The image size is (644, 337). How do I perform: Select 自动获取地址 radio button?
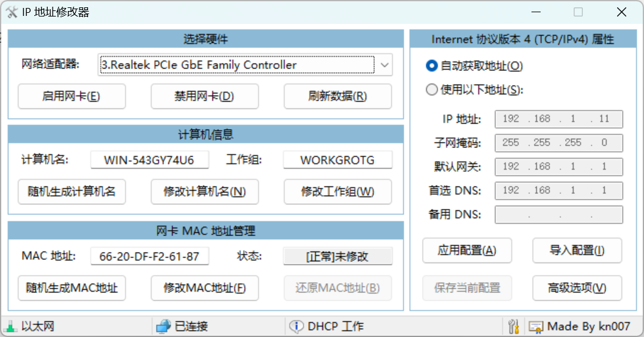click(432, 65)
